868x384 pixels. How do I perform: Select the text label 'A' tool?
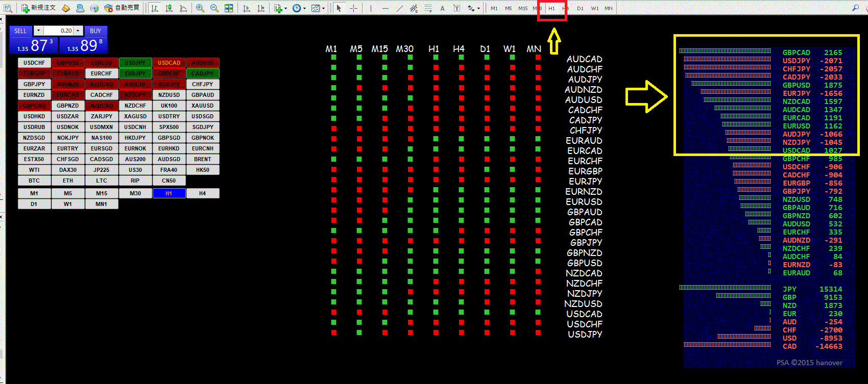pos(442,8)
